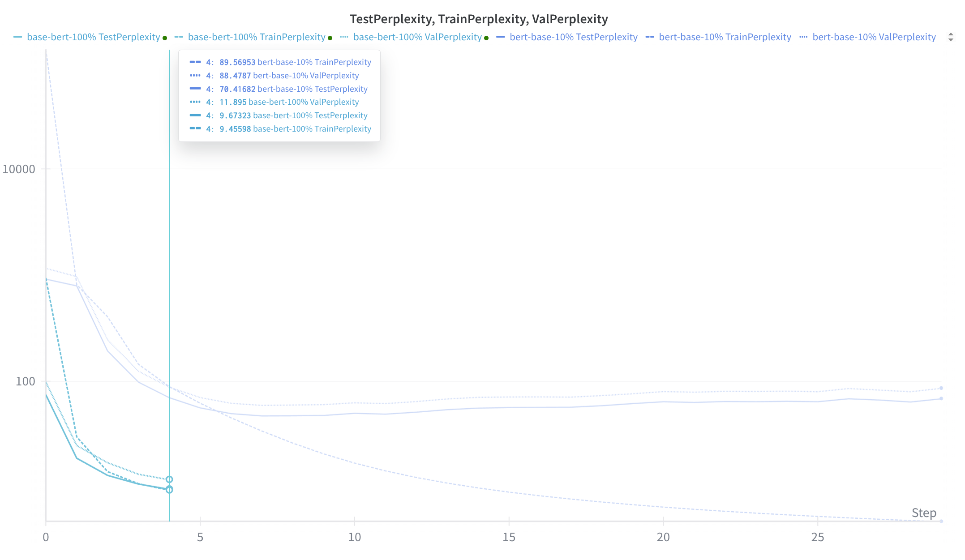Toggle base-bert-100% TestPerplexity legend label
This screenshot has height=560, width=965.
coord(93,37)
